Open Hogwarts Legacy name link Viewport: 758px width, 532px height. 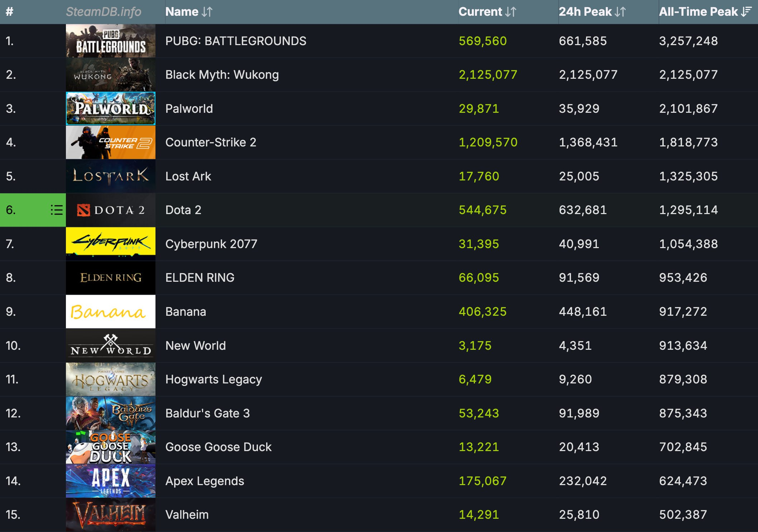click(214, 379)
